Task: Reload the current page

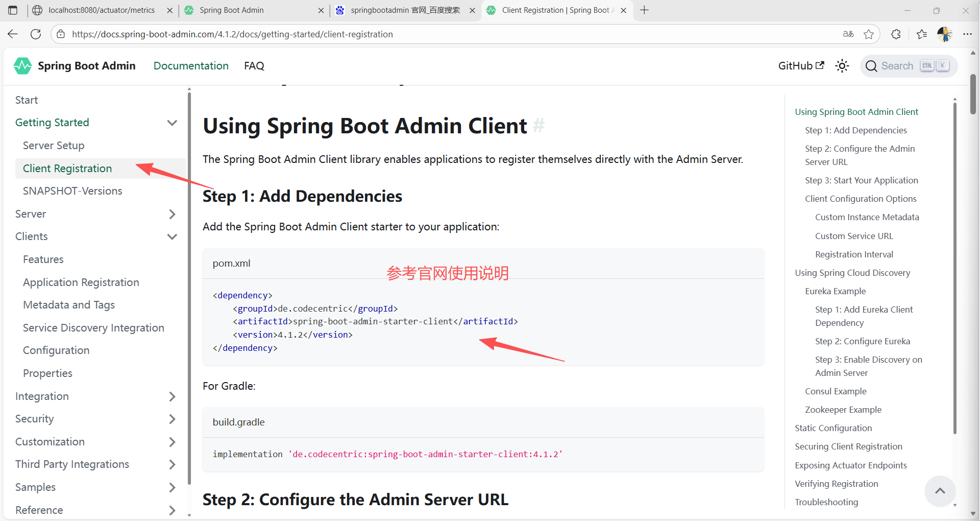Action: [36, 34]
